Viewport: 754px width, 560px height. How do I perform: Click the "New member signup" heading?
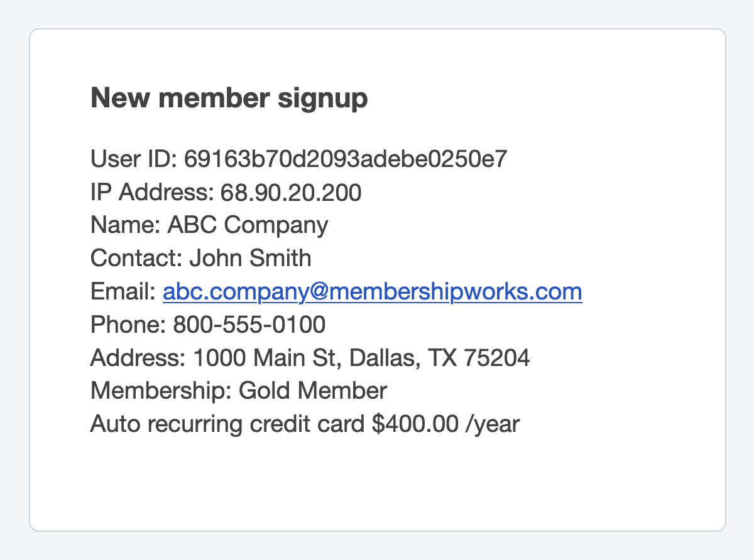coord(229,99)
